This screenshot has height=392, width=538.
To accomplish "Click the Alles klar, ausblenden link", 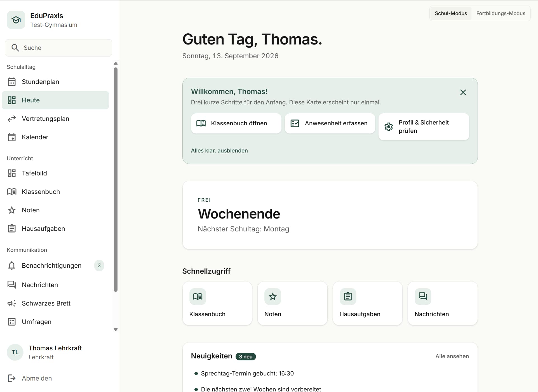I will point(219,151).
